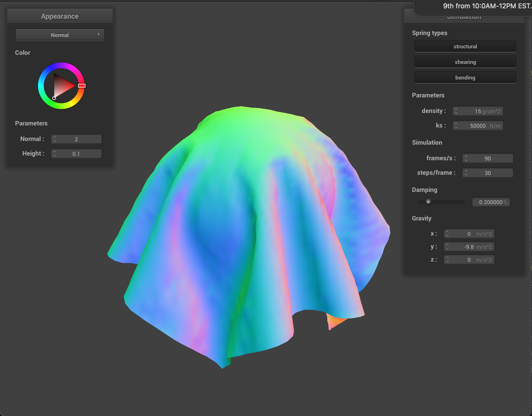The height and width of the screenshot is (416, 532).
Task: Open the Normal shader dropdown
Action: [60, 35]
